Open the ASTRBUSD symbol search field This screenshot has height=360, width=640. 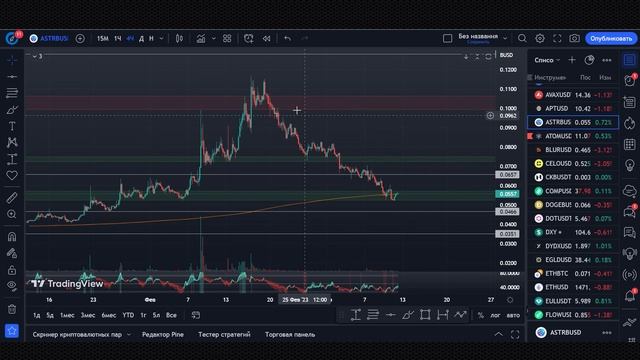(49, 38)
